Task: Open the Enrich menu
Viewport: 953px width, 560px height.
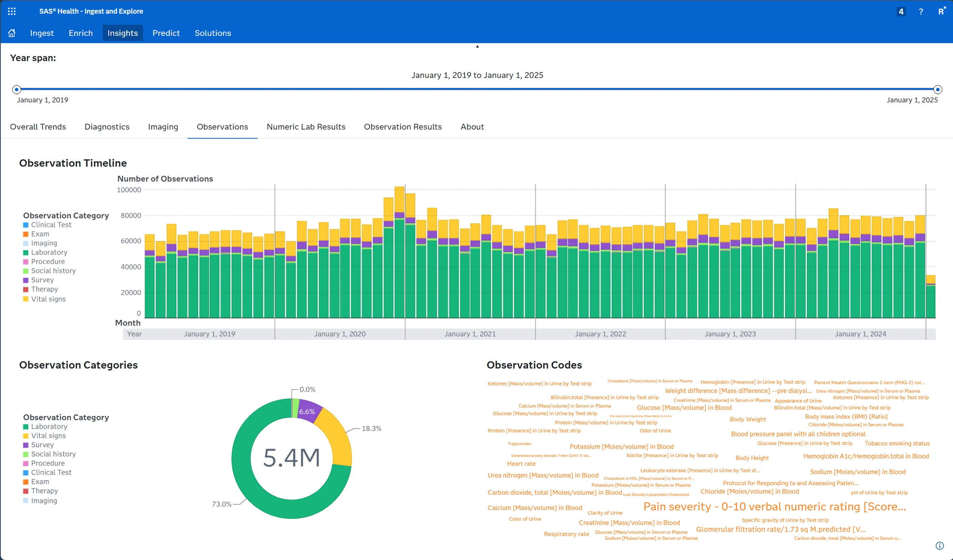Action: coord(81,33)
